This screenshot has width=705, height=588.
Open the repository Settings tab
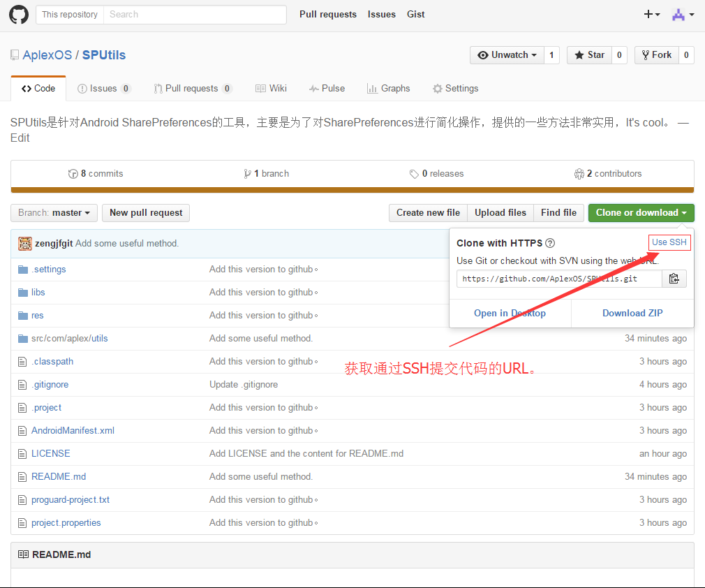(x=456, y=89)
